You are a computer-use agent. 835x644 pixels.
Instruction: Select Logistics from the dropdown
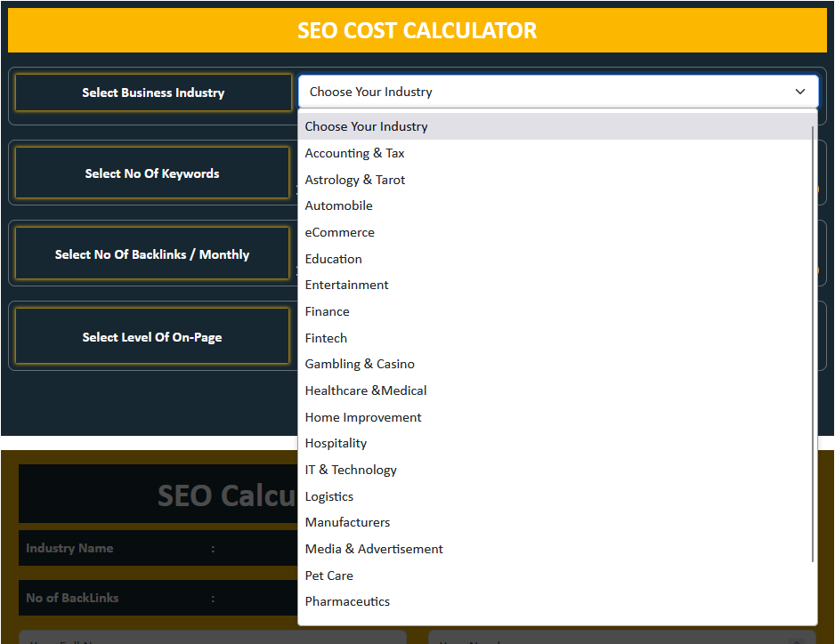(328, 496)
